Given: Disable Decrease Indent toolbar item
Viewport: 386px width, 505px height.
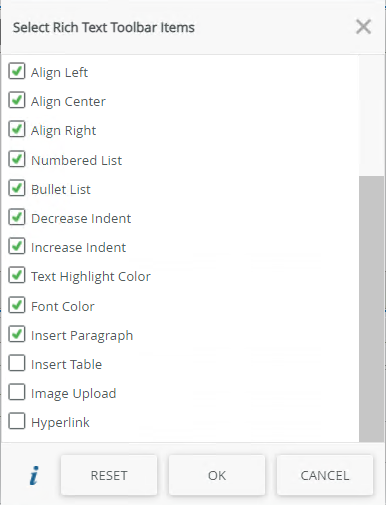Looking at the screenshot, I should tap(17, 217).
